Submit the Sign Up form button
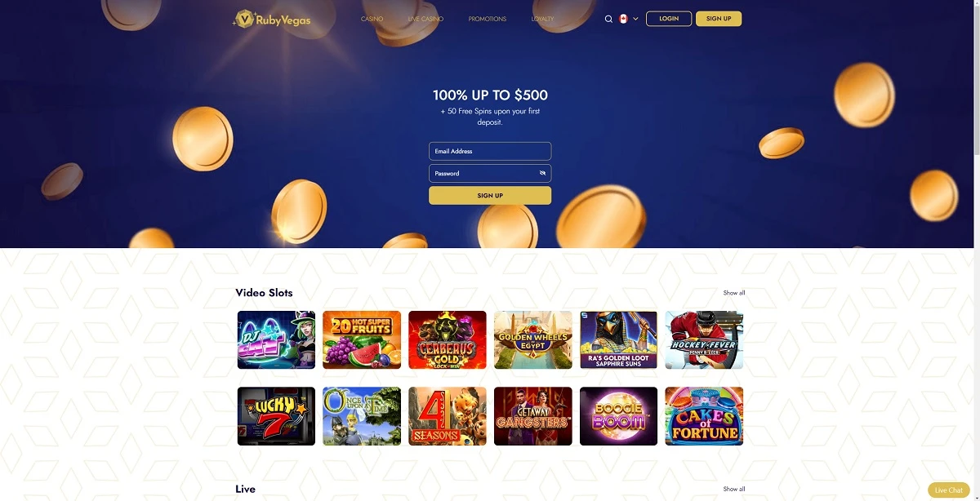Image resolution: width=980 pixels, height=501 pixels. point(490,196)
